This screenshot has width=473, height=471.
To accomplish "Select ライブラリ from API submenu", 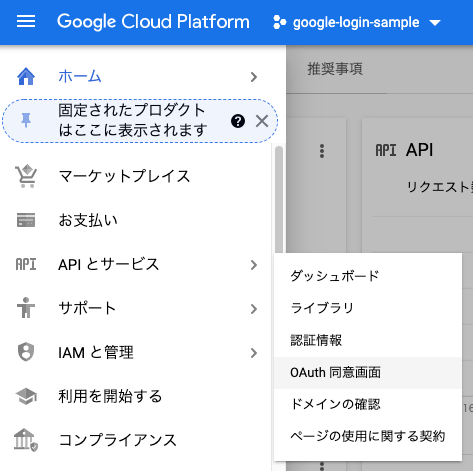I will 368,308.
